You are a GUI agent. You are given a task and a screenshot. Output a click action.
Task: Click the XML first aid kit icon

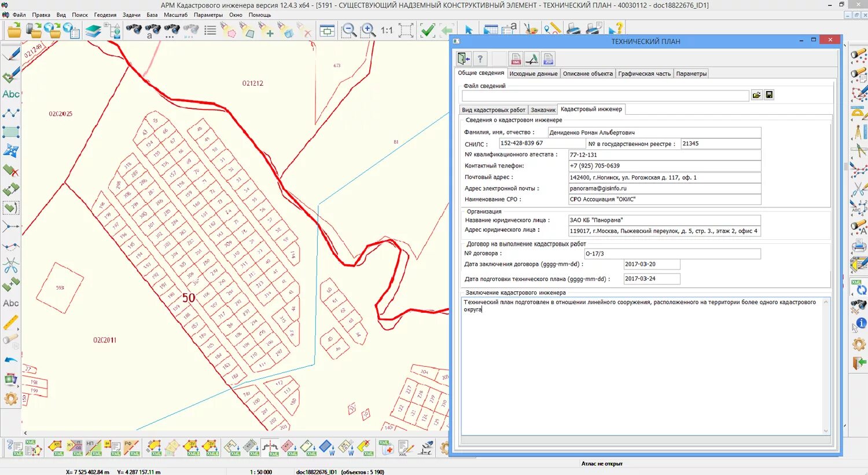pos(386,447)
